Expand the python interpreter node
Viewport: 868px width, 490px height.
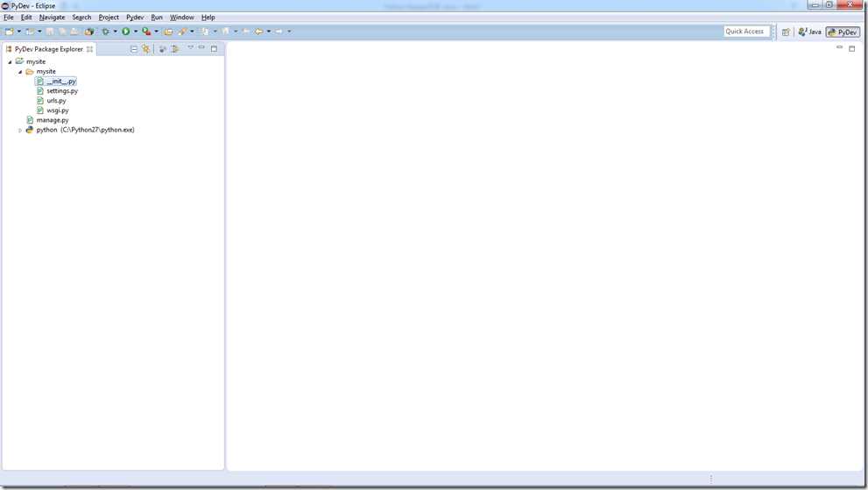click(x=20, y=131)
